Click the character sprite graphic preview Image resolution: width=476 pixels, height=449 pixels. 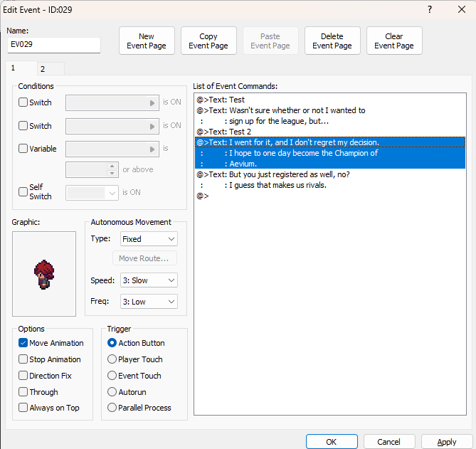[x=44, y=274]
